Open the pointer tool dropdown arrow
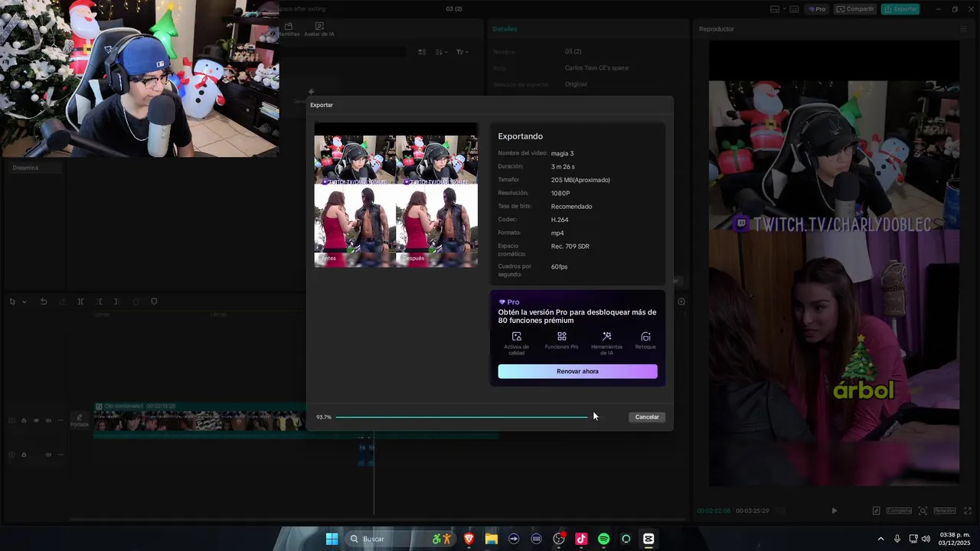 pos(24,302)
